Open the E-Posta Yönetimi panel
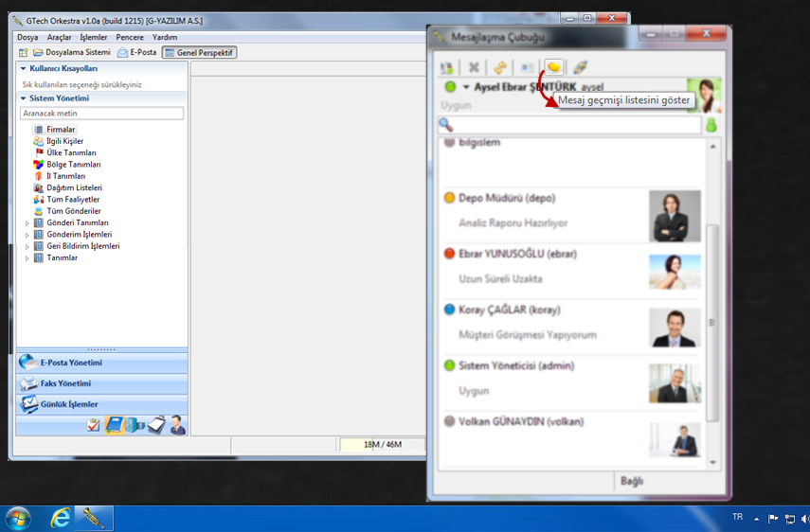The height and width of the screenshot is (532, 810). [x=71, y=363]
